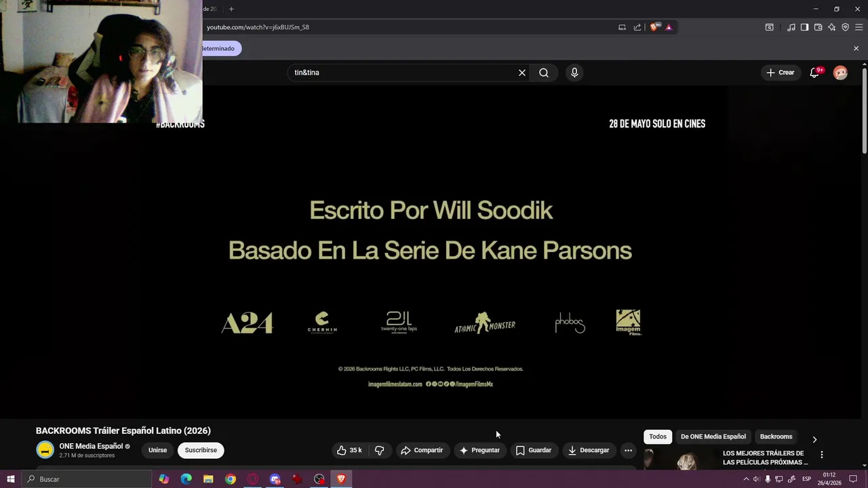
Task: Click the taskbar Buscar search box
Action: tap(86, 479)
